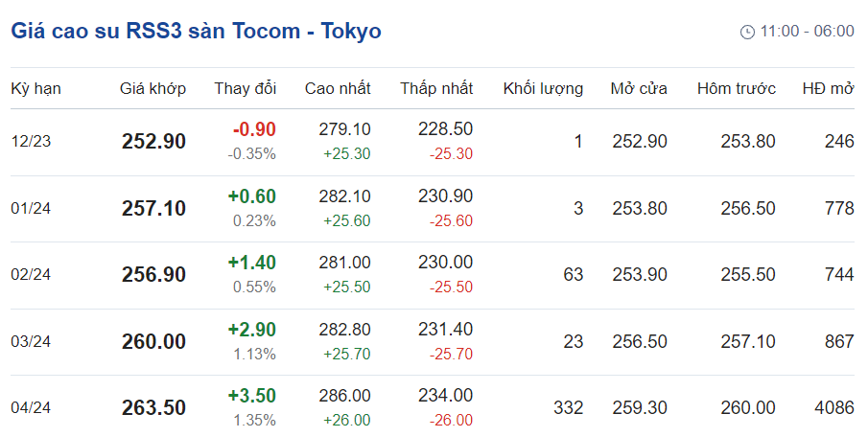Click the open interest value 4086
Image resolution: width=868 pixels, height=437 pixels.
point(832,408)
